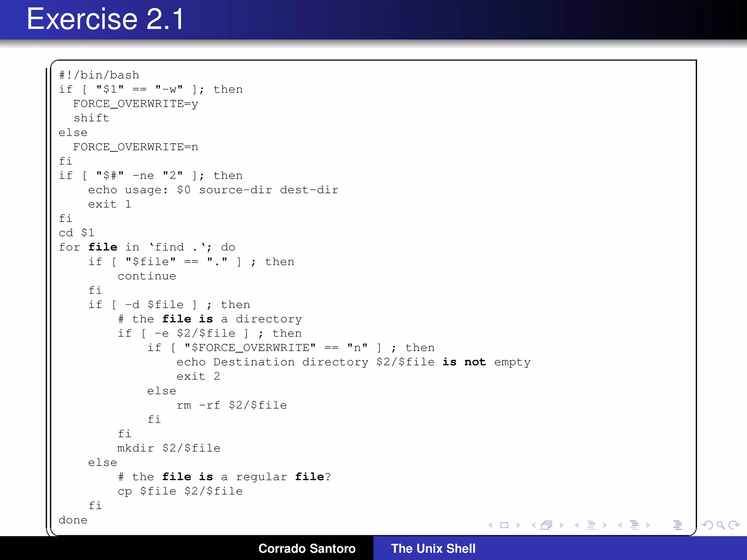The width and height of the screenshot is (747, 560).
Task: Click the Exercise 2.1 slide title
Action: [x=105, y=19]
